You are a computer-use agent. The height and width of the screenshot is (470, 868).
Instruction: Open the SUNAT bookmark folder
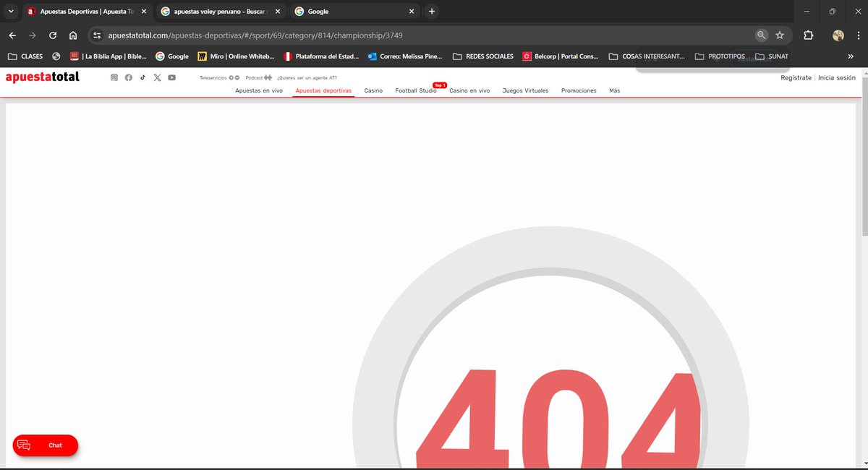pyautogui.click(x=772, y=56)
